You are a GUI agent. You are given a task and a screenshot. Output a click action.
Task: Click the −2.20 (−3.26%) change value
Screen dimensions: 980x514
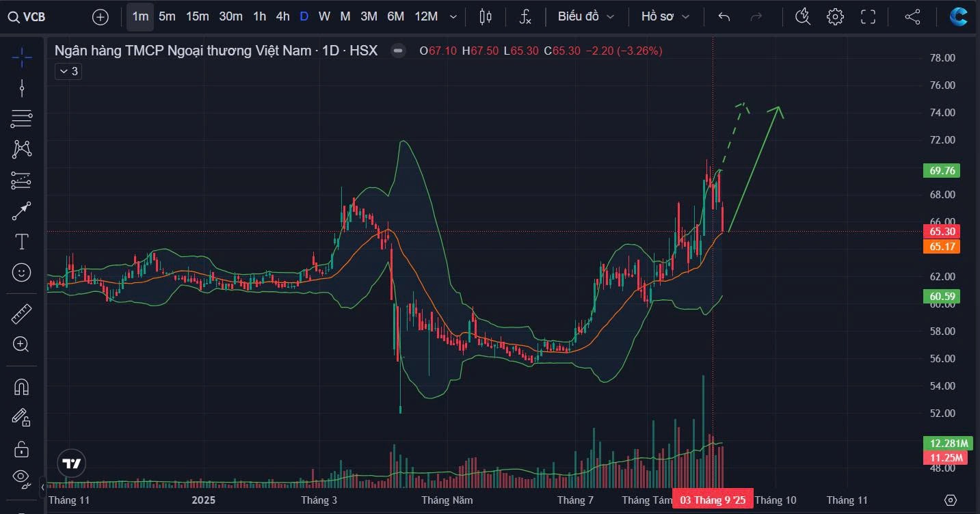coord(624,51)
